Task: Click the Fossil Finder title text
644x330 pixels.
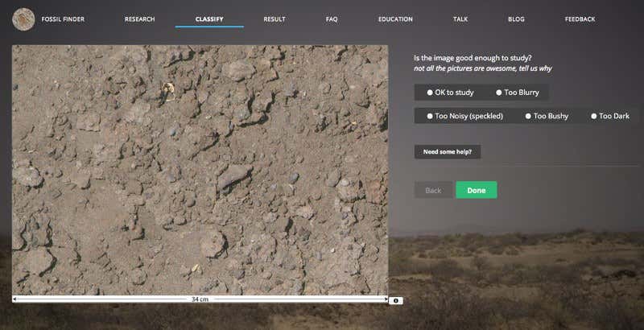Action: coord(63,19)
